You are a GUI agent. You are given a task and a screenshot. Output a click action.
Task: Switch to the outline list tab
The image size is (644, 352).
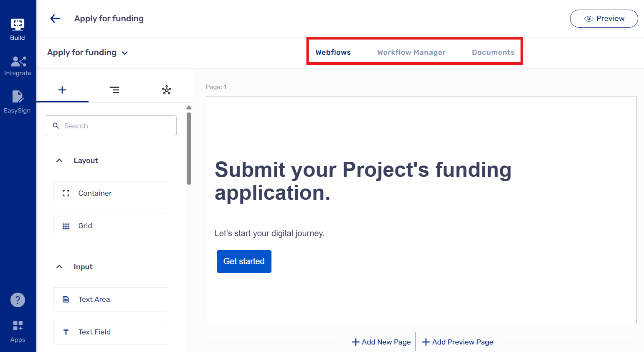(x=114, y=90)
